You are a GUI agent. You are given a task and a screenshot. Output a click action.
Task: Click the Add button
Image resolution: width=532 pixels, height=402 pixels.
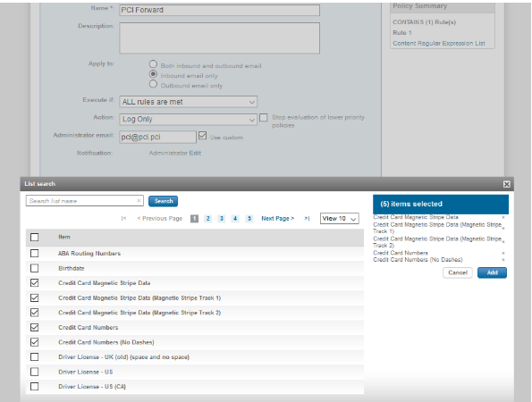[x=492, y=272]
